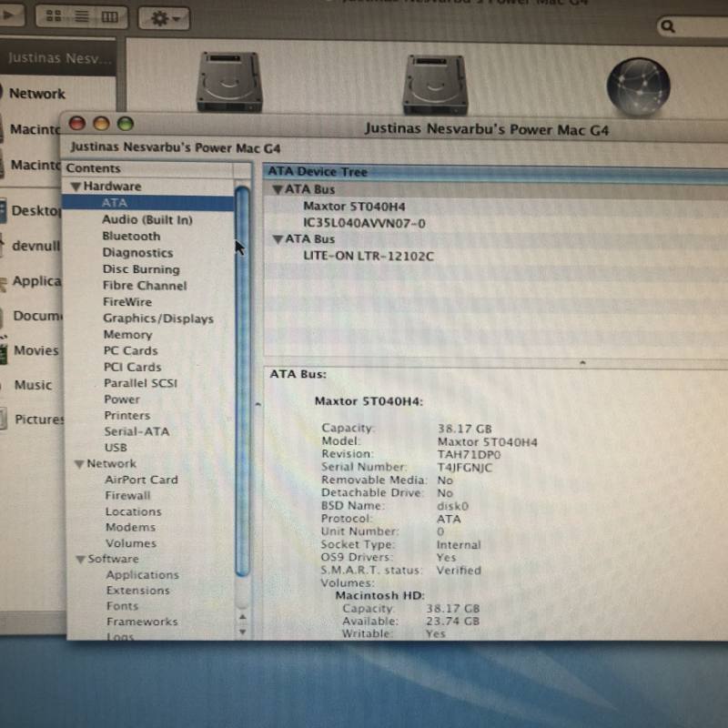
Task: Open Desktop in Finder sidebar
Action: 36,211
